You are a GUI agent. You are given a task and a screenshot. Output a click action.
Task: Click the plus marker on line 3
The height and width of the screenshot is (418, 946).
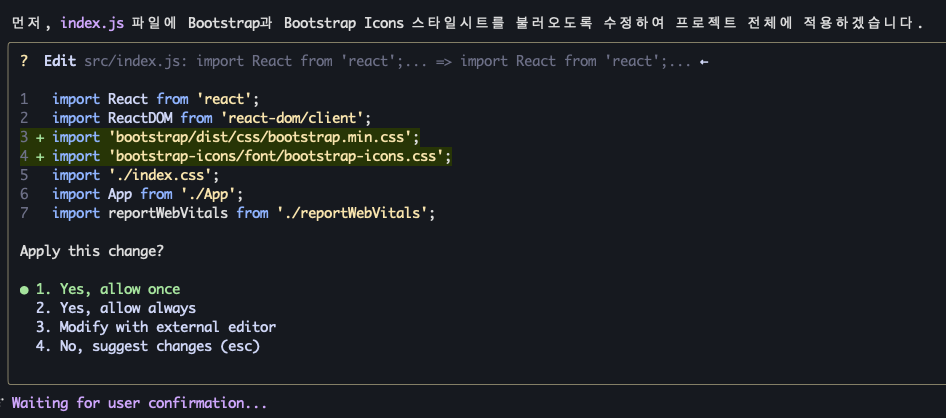[x=40, y=138]
